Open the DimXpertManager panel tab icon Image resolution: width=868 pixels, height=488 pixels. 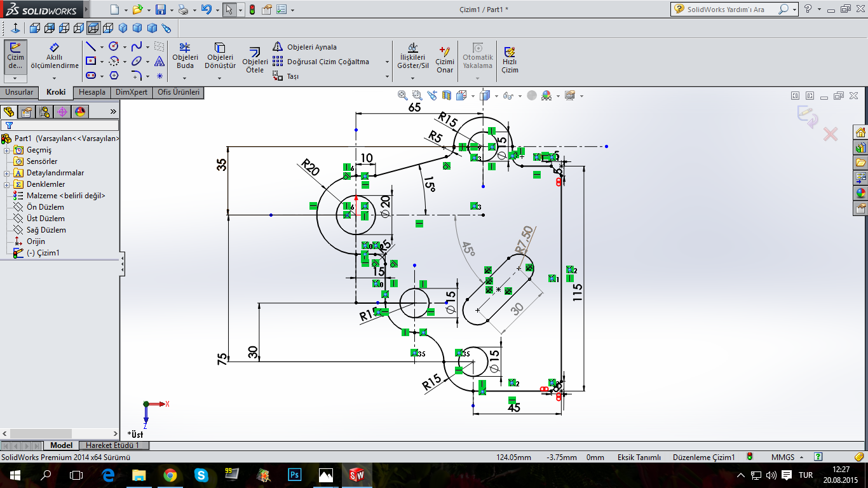(62, 112)
